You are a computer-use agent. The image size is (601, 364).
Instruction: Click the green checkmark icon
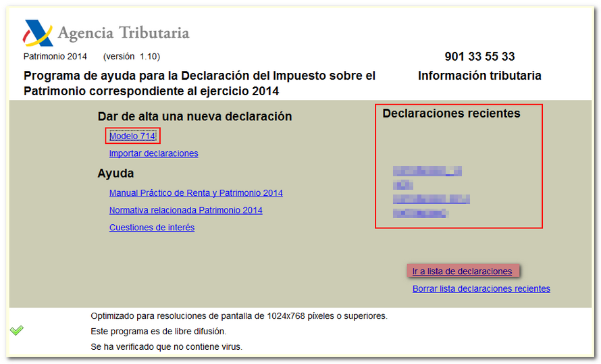click(x=17, y=330)
